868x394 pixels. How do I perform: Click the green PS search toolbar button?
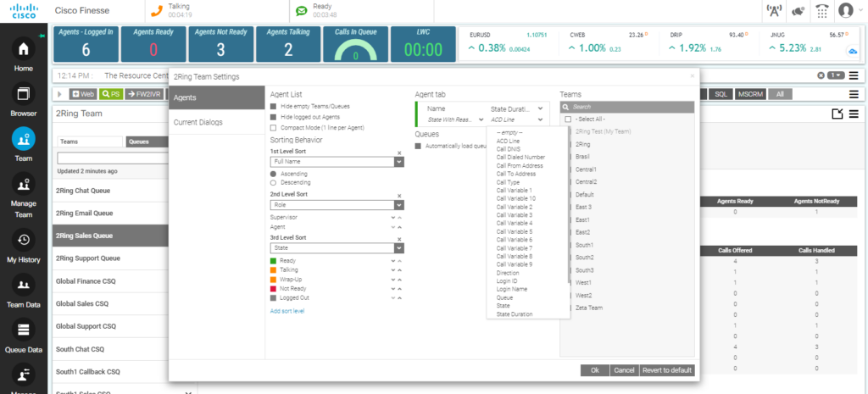click(x=111, y=95)
